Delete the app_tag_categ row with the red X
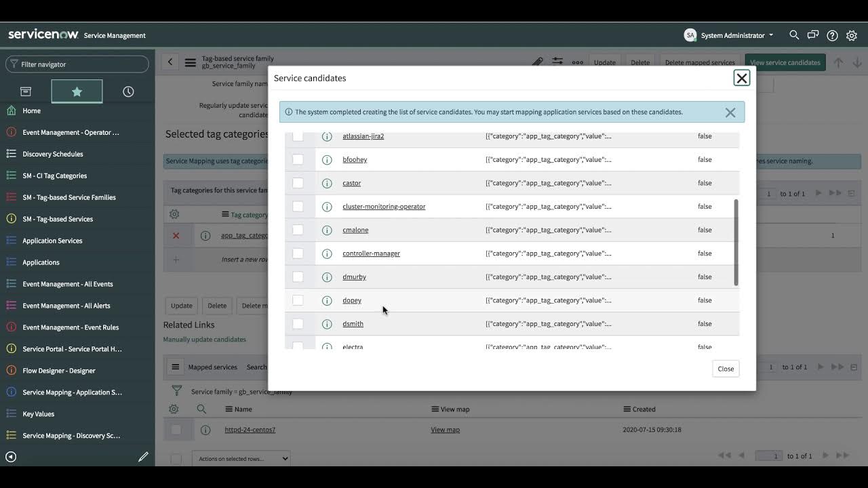 coord(176,235)
